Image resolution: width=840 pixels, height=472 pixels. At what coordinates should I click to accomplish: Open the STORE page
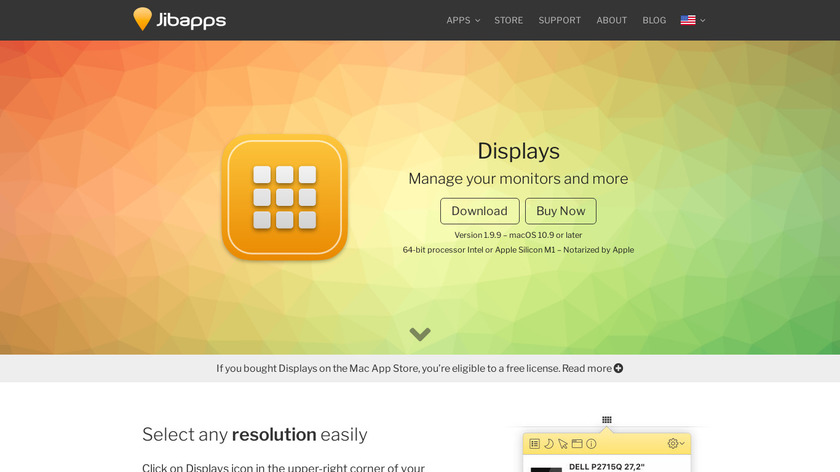coord(508,20)
